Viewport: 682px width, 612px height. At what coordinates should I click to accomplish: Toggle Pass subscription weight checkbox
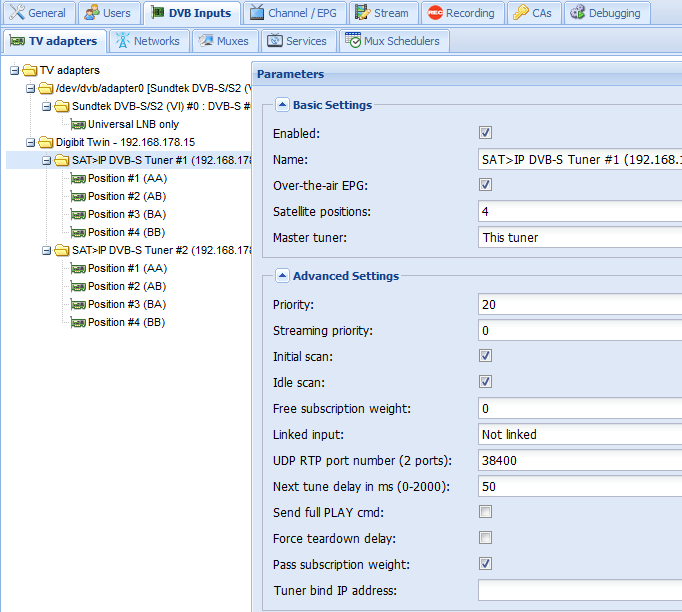[485, 564]
